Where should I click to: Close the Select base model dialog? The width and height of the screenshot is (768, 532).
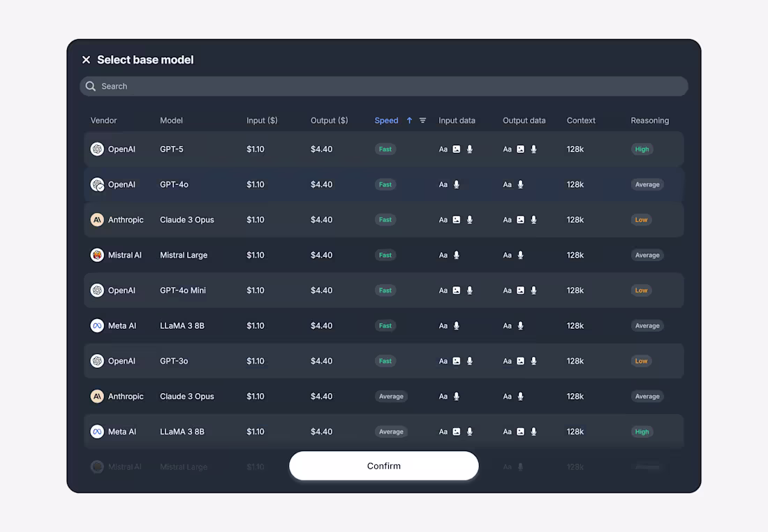pos(86,60)
